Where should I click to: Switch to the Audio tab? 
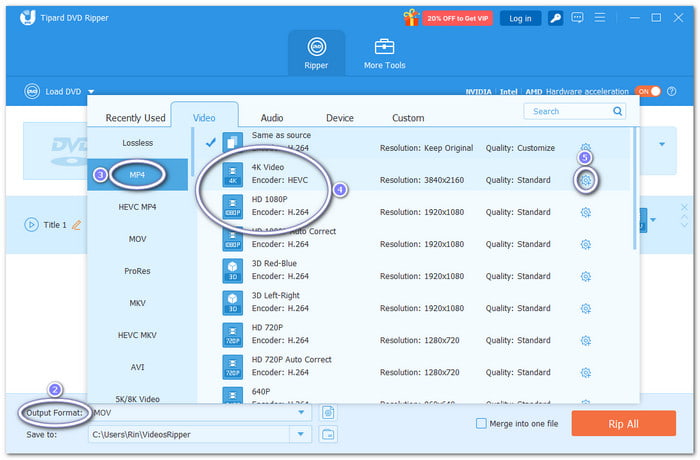pyautogui.click(x=272, y=118)
